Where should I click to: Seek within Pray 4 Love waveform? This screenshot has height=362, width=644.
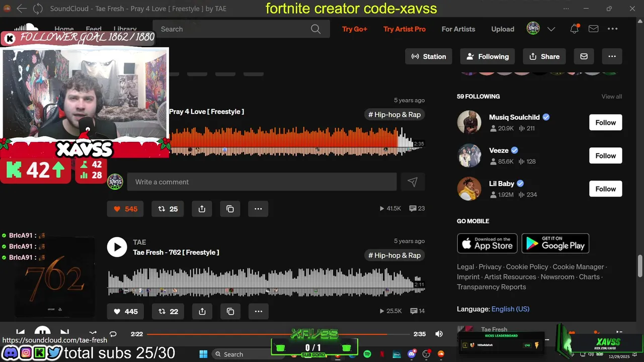click(297, 141)
